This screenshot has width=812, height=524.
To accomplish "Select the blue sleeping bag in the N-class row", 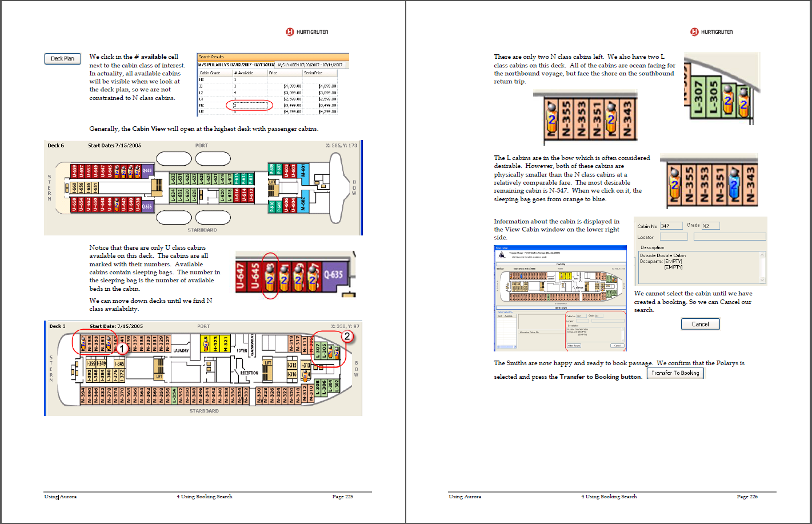I will pos(734,184).
